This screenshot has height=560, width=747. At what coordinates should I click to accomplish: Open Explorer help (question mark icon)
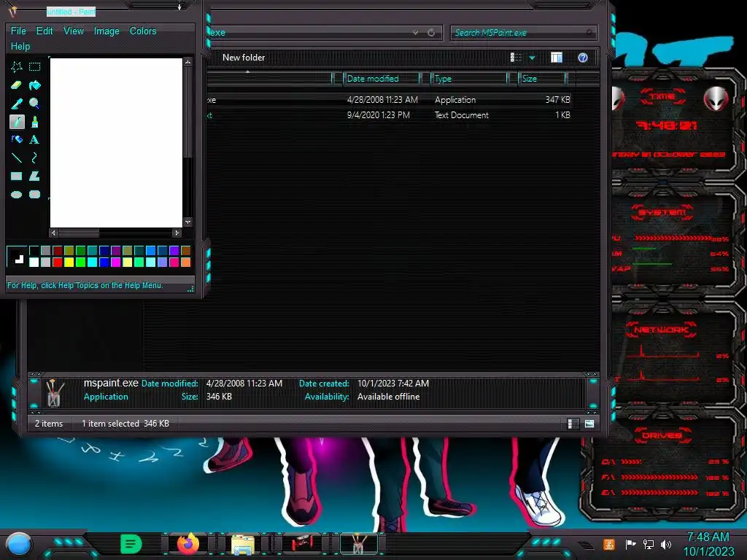click(583, 58)
